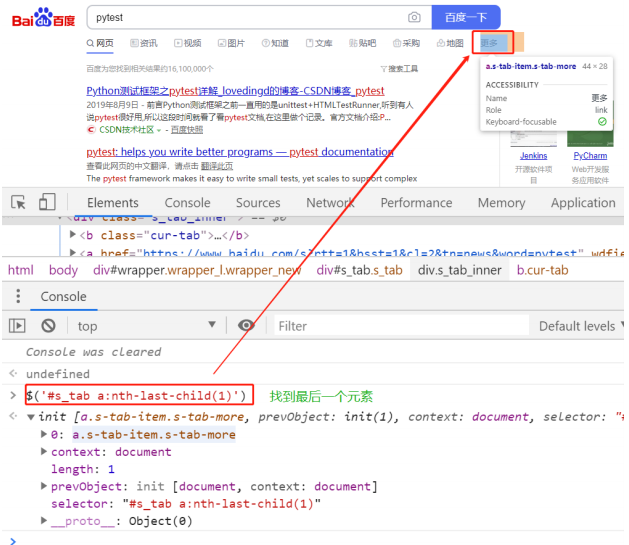Open the 图片 search tab

click(x=231, y=43)
